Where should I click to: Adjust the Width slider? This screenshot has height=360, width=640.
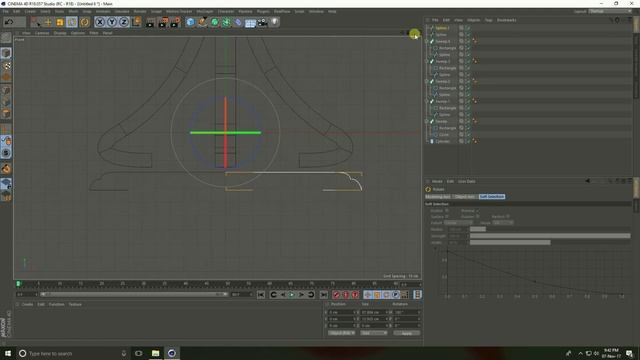[x=550, y=242]
